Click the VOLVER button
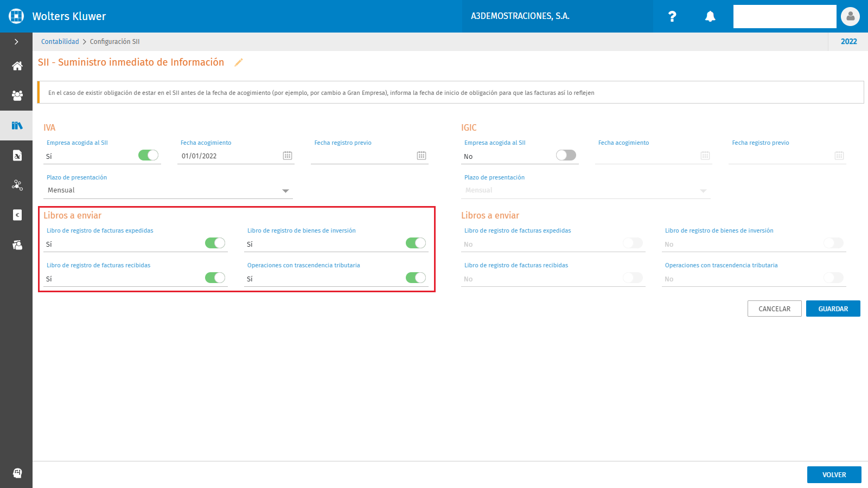868x488 pixels. pos(834,474)
